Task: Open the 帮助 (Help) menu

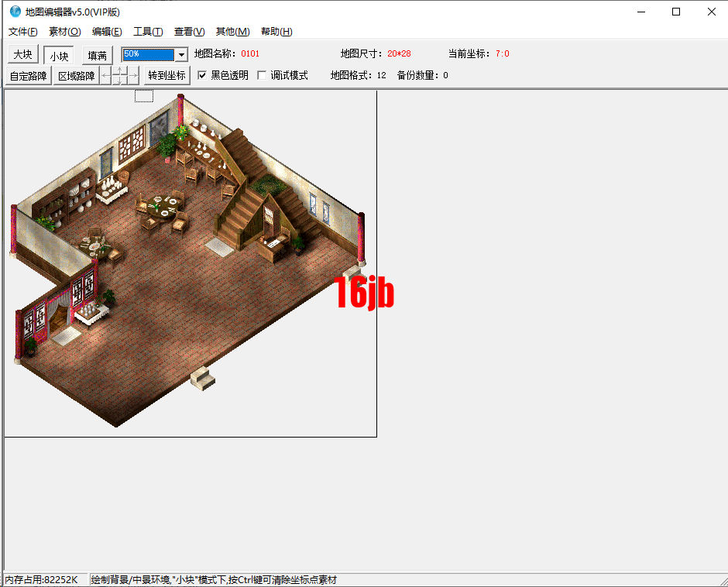Action: (276, 32)
